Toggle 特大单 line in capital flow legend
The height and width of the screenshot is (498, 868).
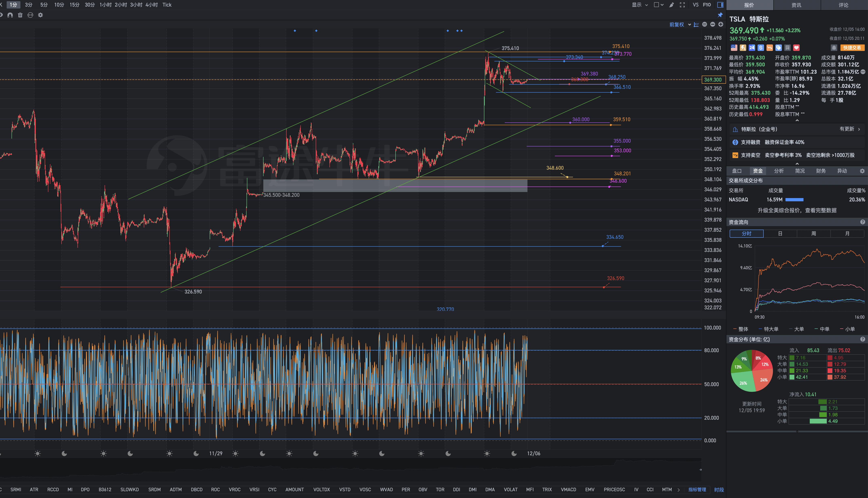tap(768, 329)
